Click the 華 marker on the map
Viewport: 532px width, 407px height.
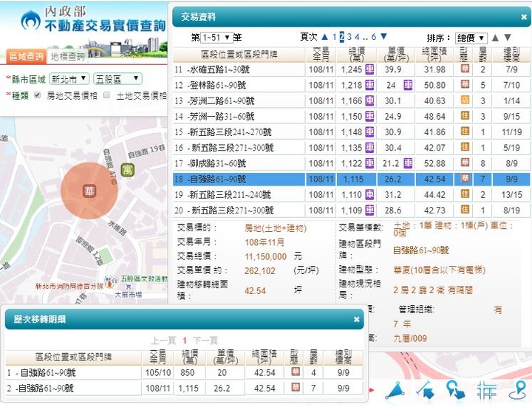tap(89, 191)
